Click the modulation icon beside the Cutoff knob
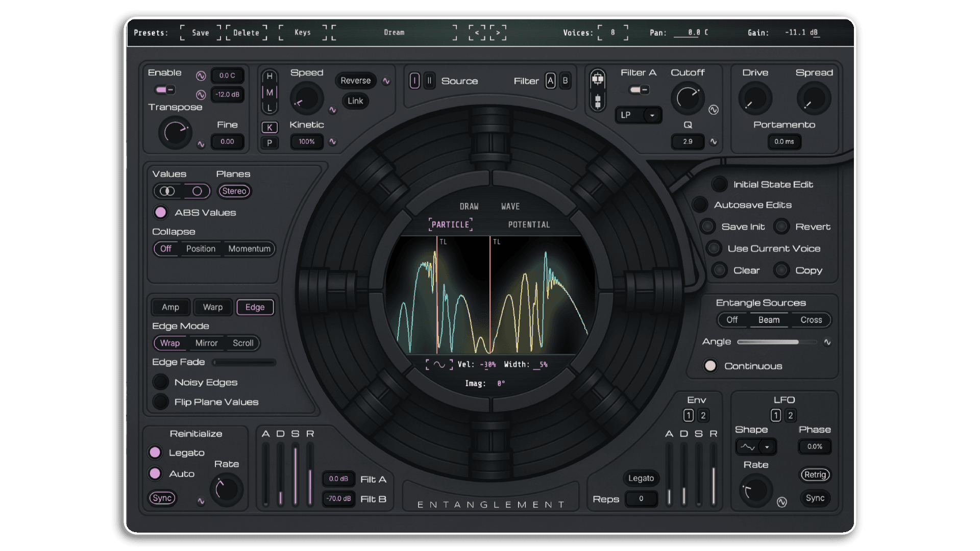Screen dimensions: 980x551 [x=714, y=110]
